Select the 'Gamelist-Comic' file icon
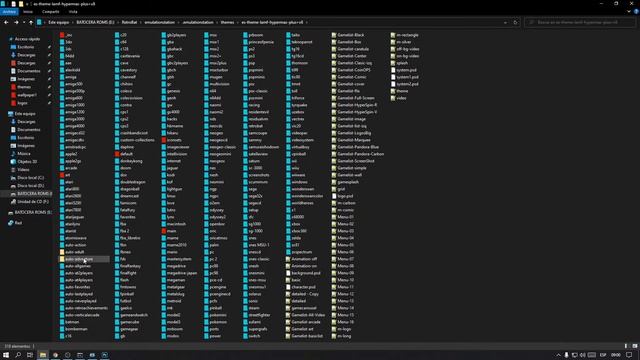 334,77
